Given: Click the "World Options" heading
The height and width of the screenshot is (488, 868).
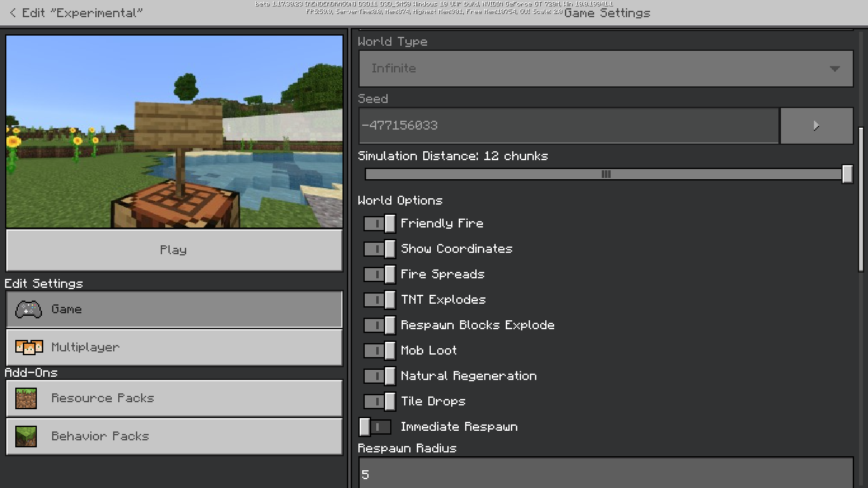Looking at the screenshot, I should tap(400, 201).
